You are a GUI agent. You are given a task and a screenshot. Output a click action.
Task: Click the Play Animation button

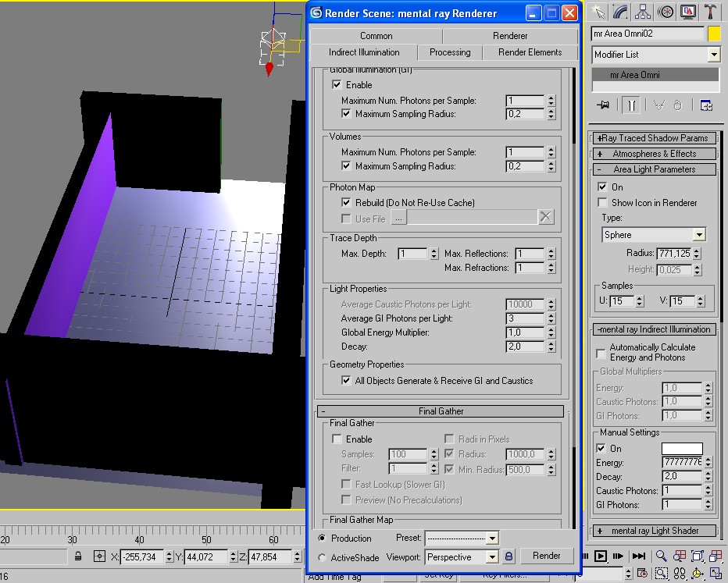601,556
